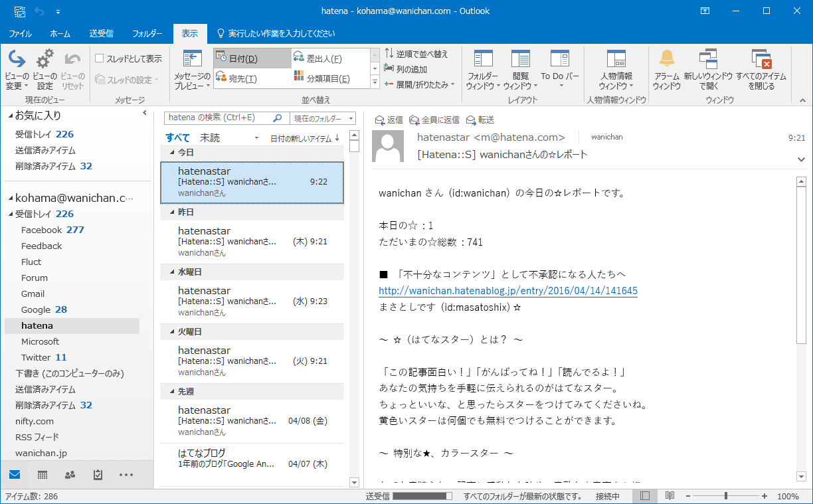Reverse the sort order (逆順で並べ替え)
The height and width of the screenshot is (504, 813).
(416, 54)
